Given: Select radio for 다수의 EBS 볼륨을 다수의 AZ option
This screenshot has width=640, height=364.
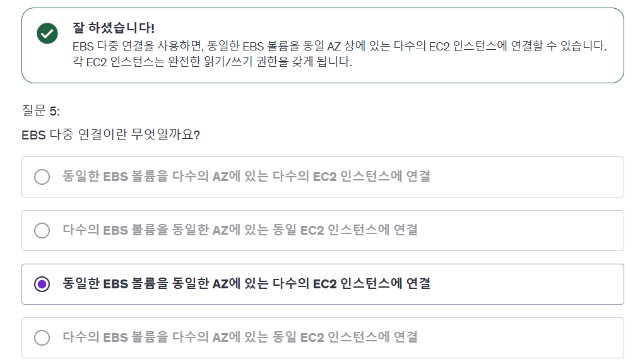Looking at the screenshot, I should (x=42, y=338).
